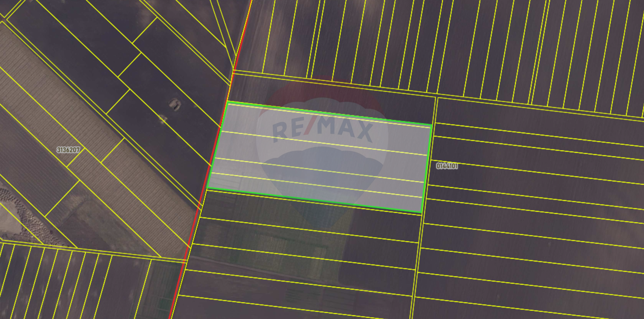Click the RE/MAX watermark text

(x=322, y=130)
